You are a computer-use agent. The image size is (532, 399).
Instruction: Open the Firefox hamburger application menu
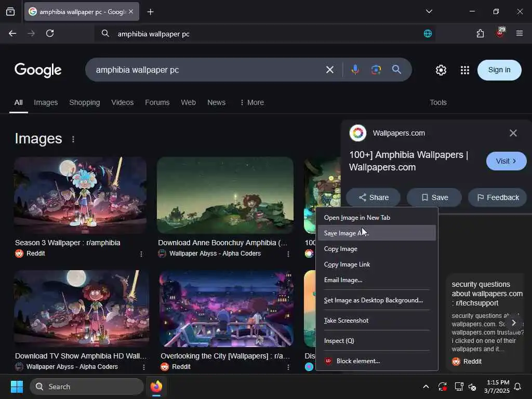(519, 33)
